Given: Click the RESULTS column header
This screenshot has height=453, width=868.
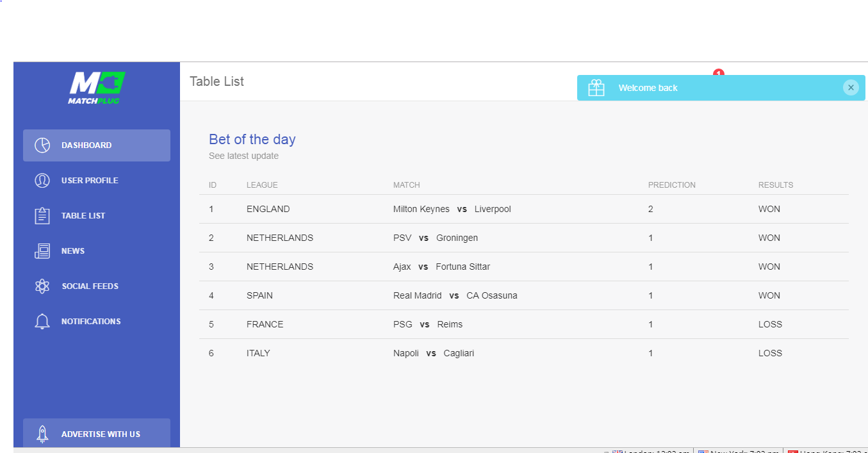Looking at the screenshot, I should tap(776, 185).
